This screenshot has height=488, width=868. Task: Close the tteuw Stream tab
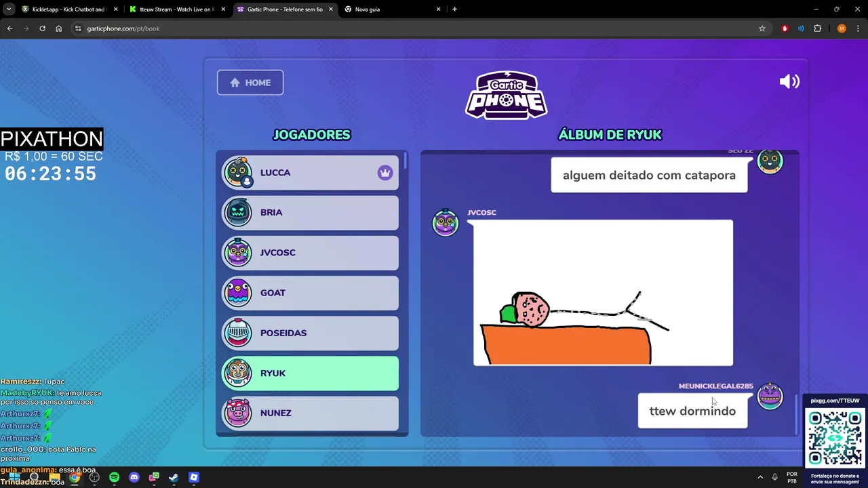[x=223, y=9]
